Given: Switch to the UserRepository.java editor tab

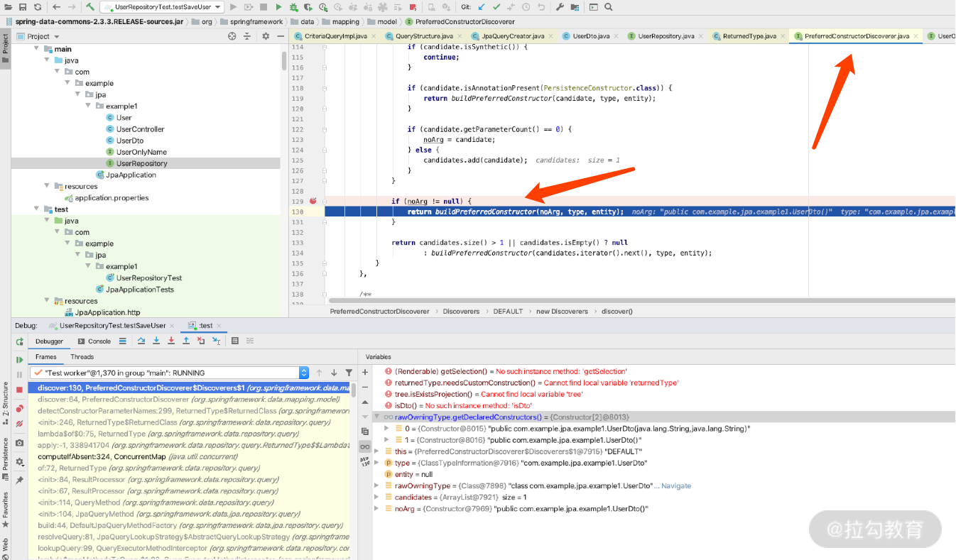Looking at the screenshot, I should (666, 36).
